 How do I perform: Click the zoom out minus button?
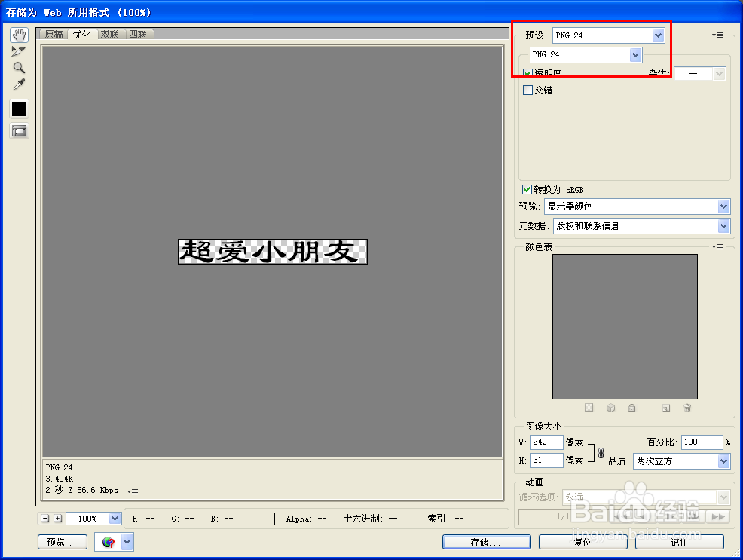[x=45, y=519]
